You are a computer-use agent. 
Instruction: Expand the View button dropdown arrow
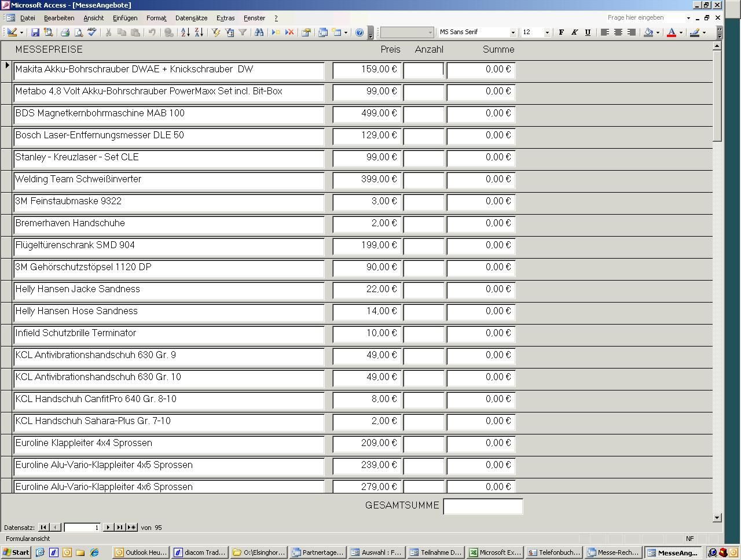(x=21, y=32)
